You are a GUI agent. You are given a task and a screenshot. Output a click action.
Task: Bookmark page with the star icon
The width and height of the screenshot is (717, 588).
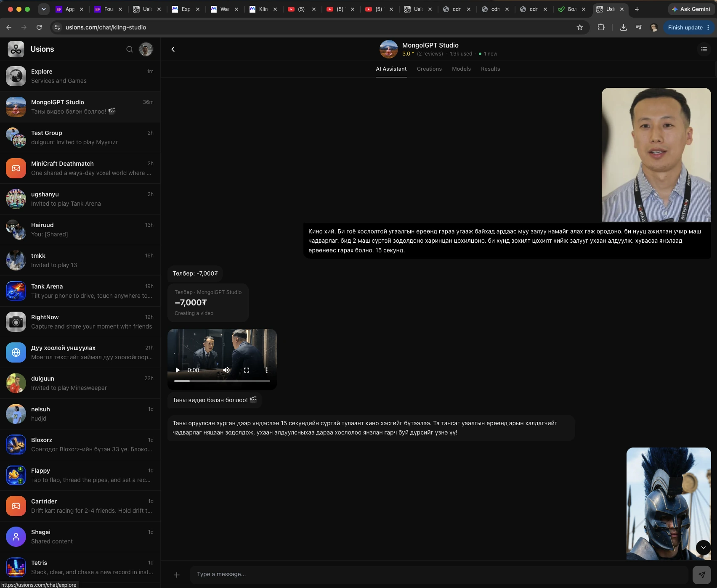click(x=580, y=27)
